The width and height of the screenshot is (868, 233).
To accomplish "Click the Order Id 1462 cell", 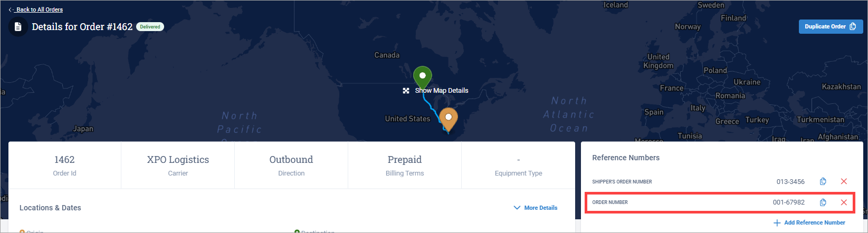I will (64, 165).
